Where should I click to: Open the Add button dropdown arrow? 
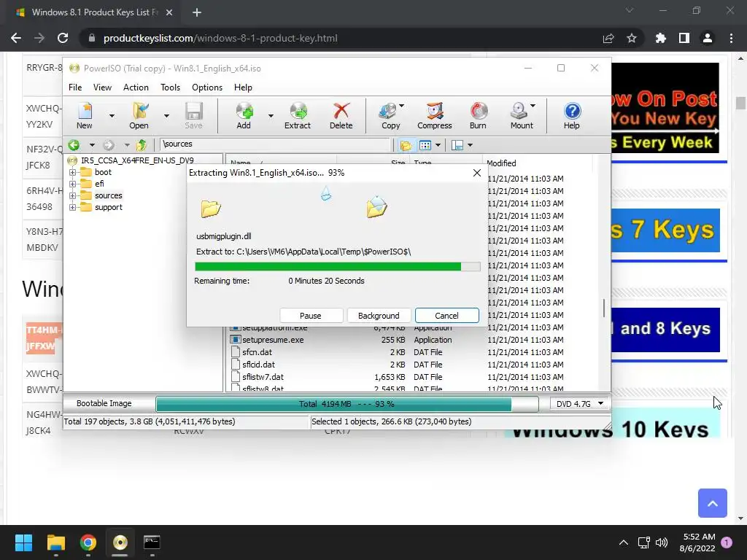271,116
